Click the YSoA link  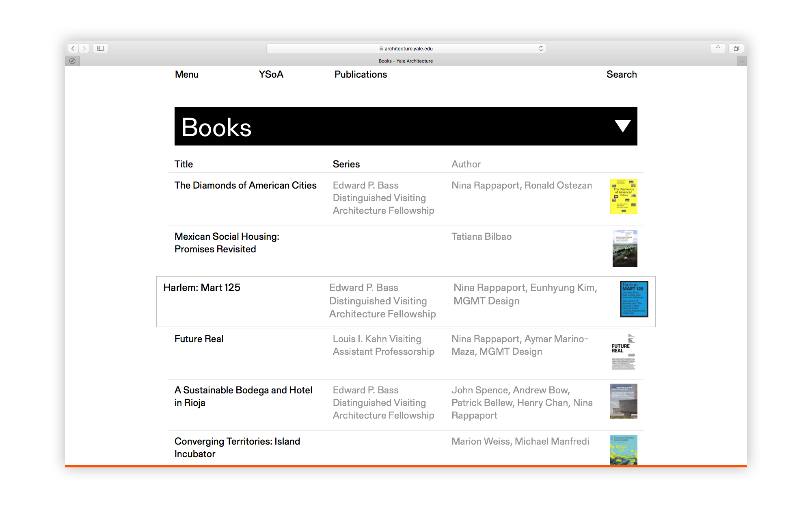click(271, 74)
